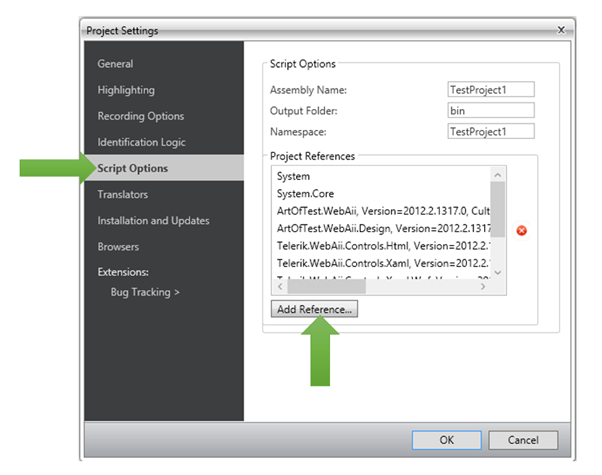Expand the Bug Tracking extension

[x=145, y=291]
